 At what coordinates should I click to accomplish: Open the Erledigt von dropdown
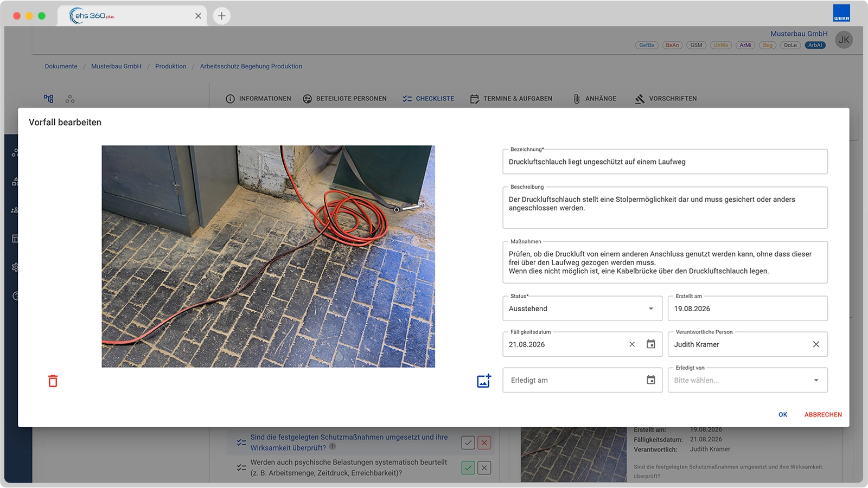pyautogui.click(x=748, y=380)
